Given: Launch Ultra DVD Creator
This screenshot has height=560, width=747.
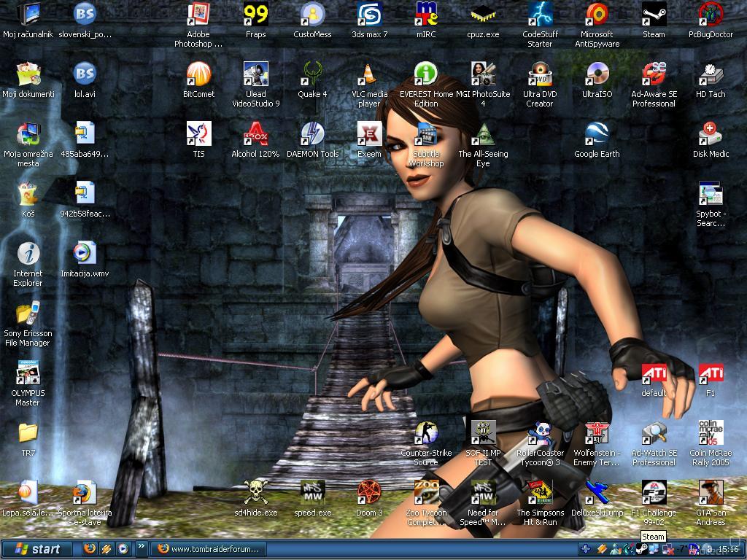Looking at the screenshot, I should click(x=540, y=85).
